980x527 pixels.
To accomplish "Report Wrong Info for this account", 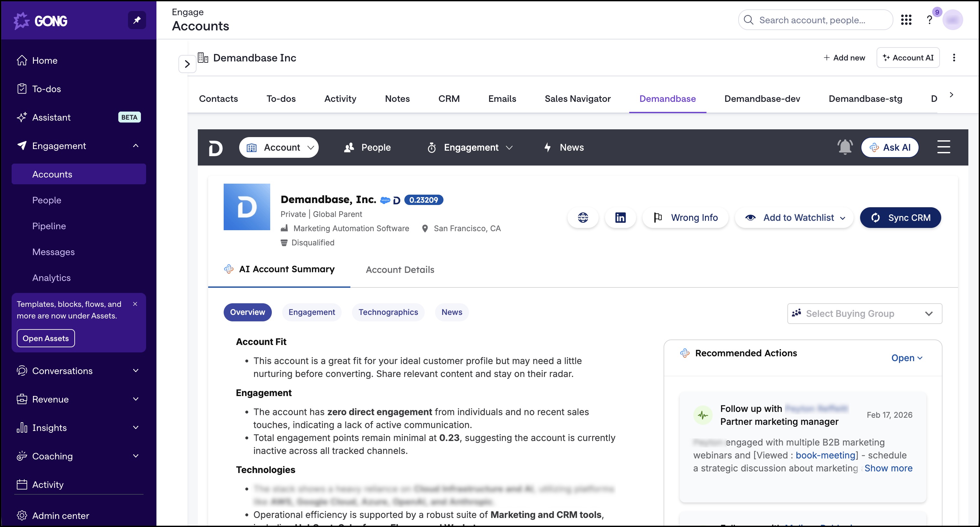I will click(x=685, y=218).
